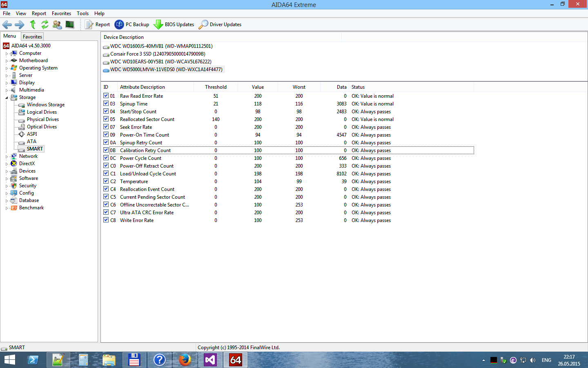Select the DirectX icon in tree
588x368 pixels.
pos(14,164)
